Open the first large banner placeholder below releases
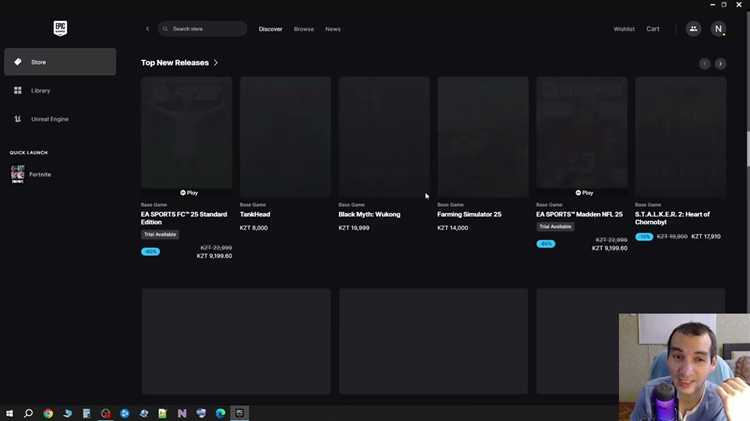The width and height of the screenshot is (750, 421). pos(236,341)
